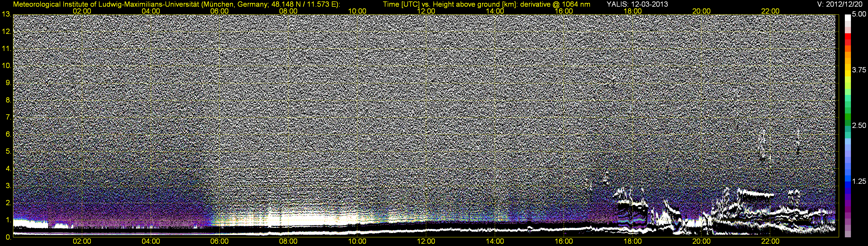Image resolution: width=868 pixels, height=246 pixels.
Task: Click the 12:00 label on the top time axis
Action: coord(426,11)
